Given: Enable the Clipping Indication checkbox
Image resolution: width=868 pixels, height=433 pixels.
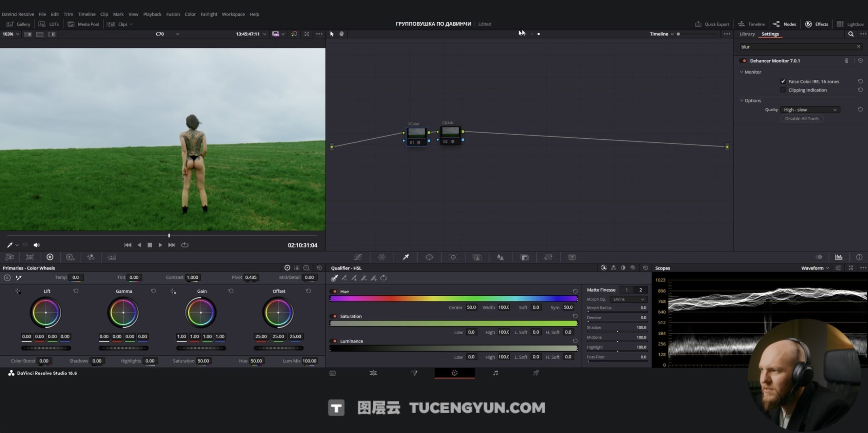Looking at the screenshot, I should point(783,90).
